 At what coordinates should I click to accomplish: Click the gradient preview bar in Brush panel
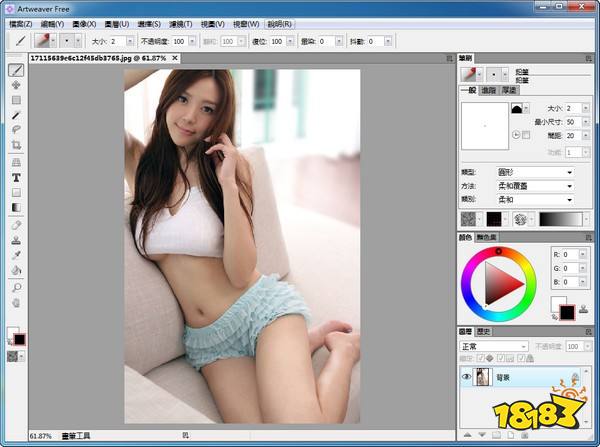click(561, 219)
